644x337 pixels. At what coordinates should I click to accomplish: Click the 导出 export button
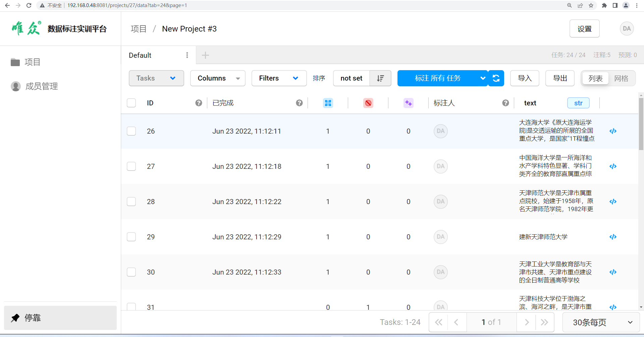[560, 78]
